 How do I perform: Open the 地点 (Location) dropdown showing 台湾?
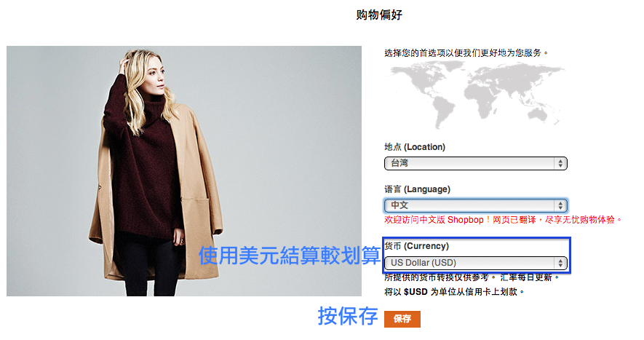476,163
